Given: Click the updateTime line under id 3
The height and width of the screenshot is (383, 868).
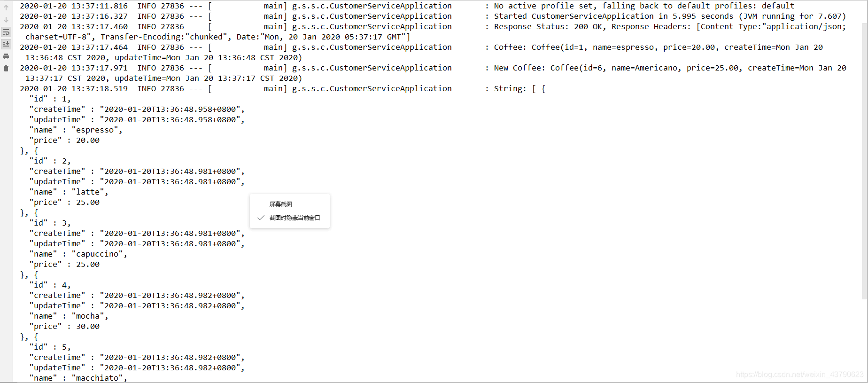Looking at the screenshot, I should [137, 243].
